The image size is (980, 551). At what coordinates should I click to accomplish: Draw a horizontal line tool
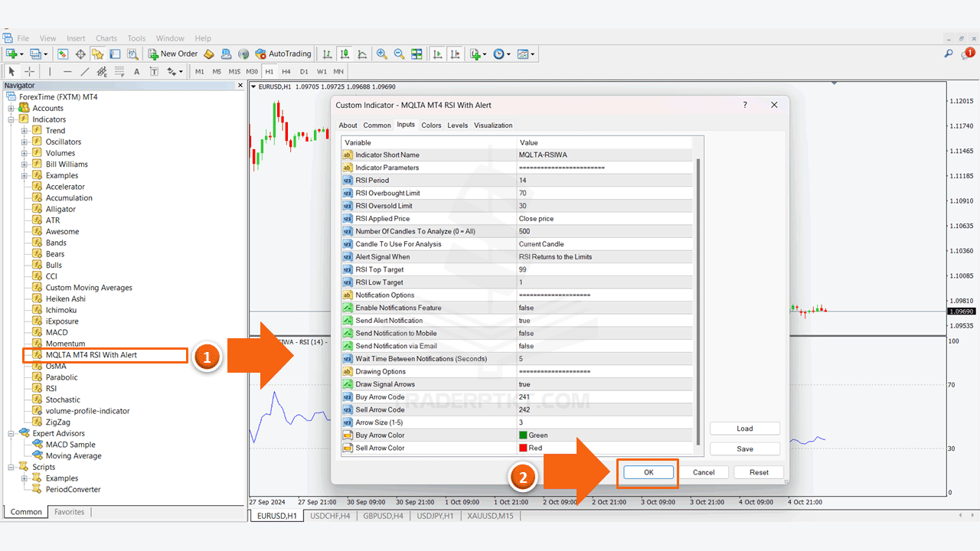67,71
